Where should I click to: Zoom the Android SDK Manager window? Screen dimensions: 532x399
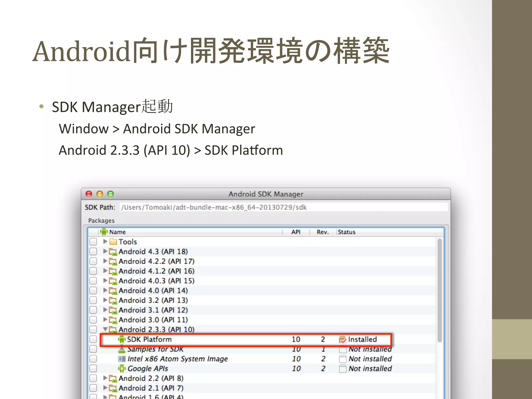click(x=111, y=194)
